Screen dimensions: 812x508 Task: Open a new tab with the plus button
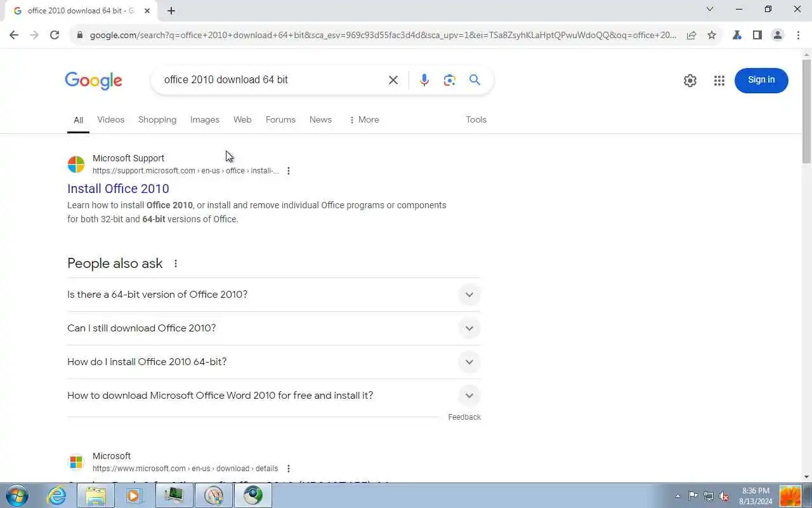pyautogui.click(x=171, y=10)
